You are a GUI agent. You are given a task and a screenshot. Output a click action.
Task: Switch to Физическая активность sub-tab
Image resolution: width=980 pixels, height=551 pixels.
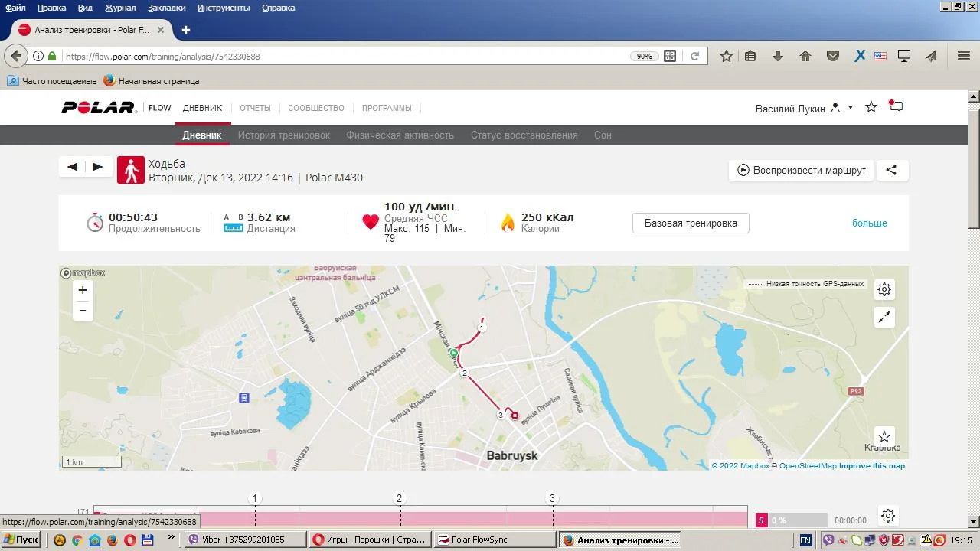(x=400, y=135)
